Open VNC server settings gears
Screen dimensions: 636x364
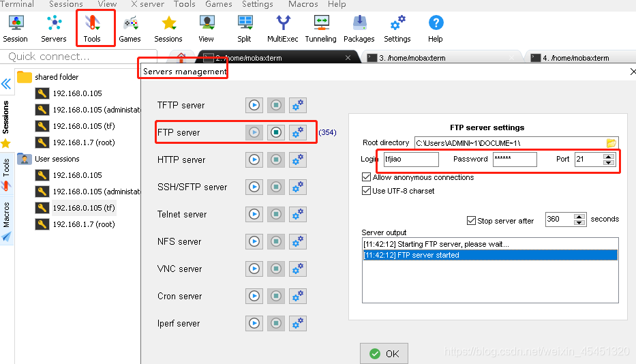[x=298, y=269]
